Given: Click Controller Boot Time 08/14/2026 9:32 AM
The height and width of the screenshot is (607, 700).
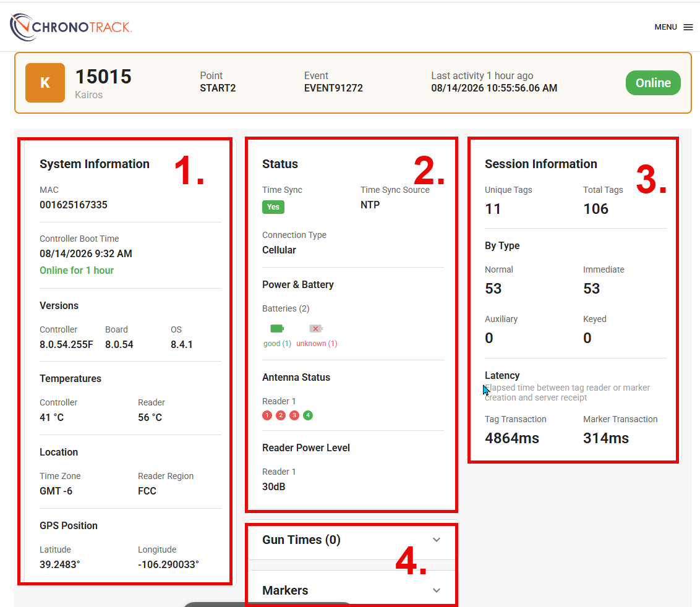Looking at the screenshot, I should pyautogui.click(x=86, y=253).
